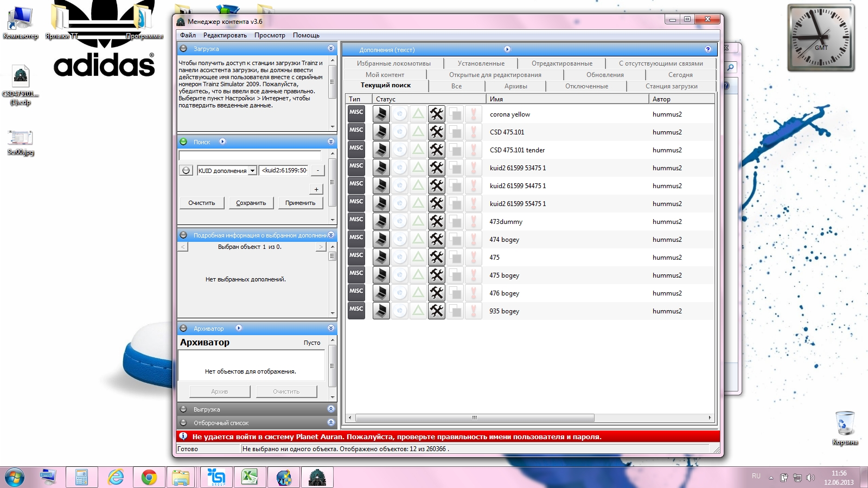
Task: Toggle the round filter button beside KUID дополнения
Action: [x=186, y=170]
